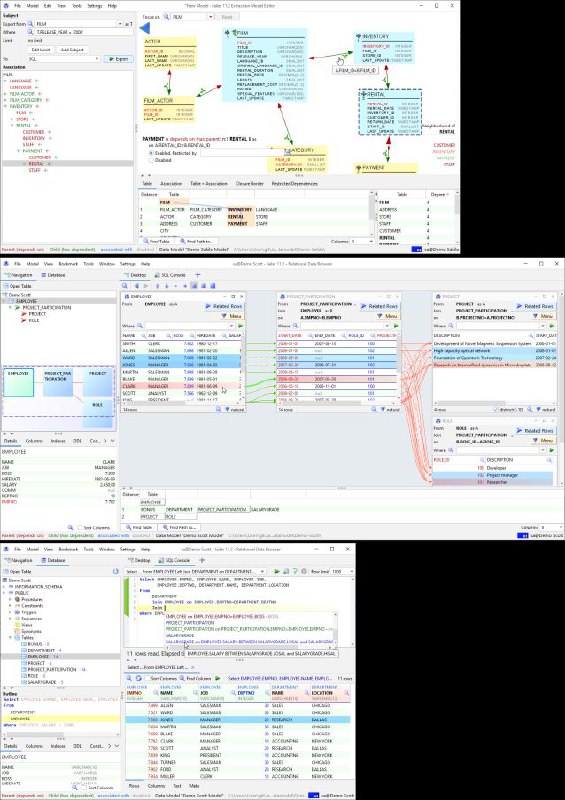This screenshot has width=565, height=800.
Task: Switch to the Closure Border tab
Action: click(250, 184)
